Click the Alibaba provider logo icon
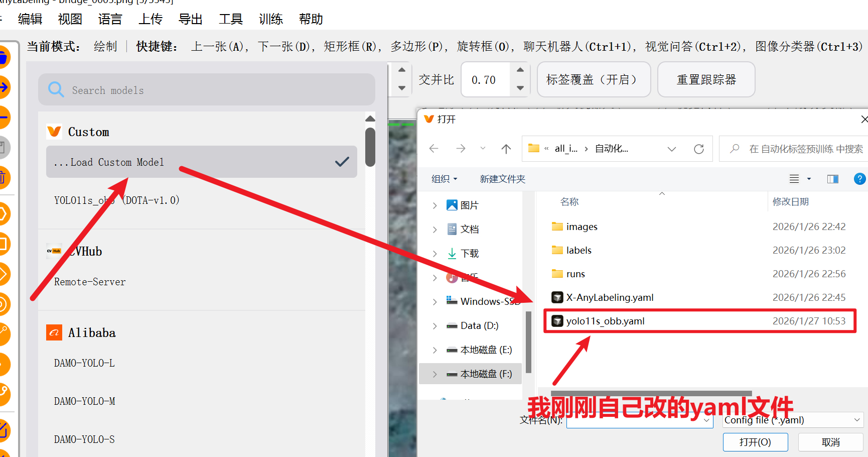Viewport: 868px width, 457px height. pos(54,332)
